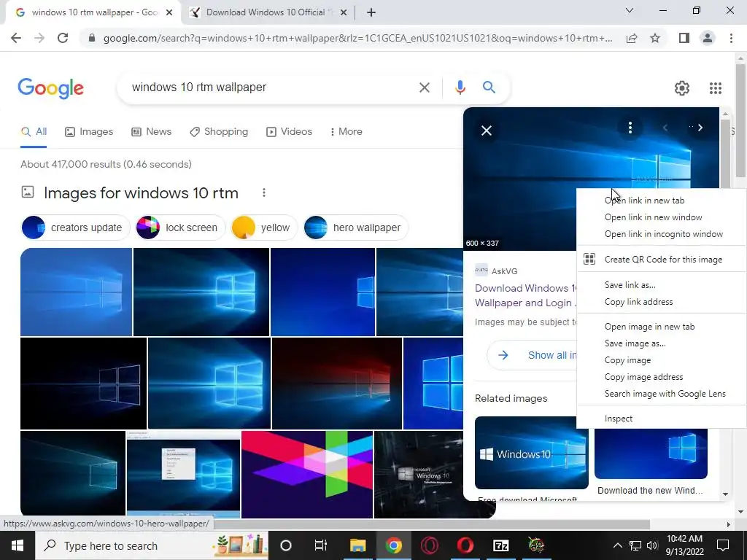Open the Windows10 related image thumbnail
747x560 pixels.
(532, 452)
